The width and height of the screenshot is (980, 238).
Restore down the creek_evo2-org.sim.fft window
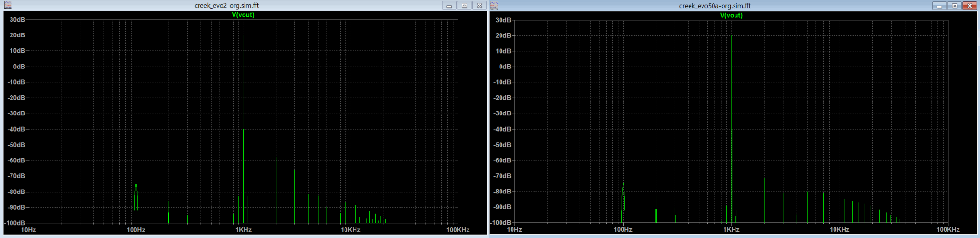[464, 6]
